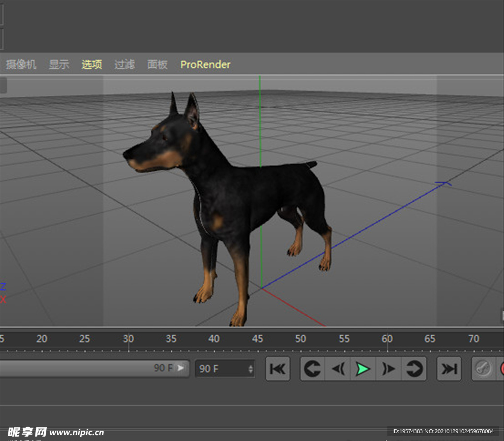Open the 选项 (Options) menu

coord(92,64)
